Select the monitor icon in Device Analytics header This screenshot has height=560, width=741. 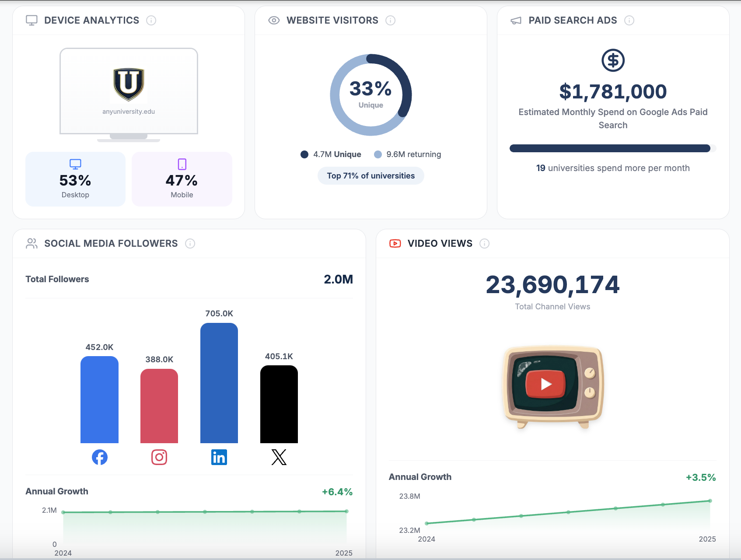pyautogui.click(x=31, y=20)
